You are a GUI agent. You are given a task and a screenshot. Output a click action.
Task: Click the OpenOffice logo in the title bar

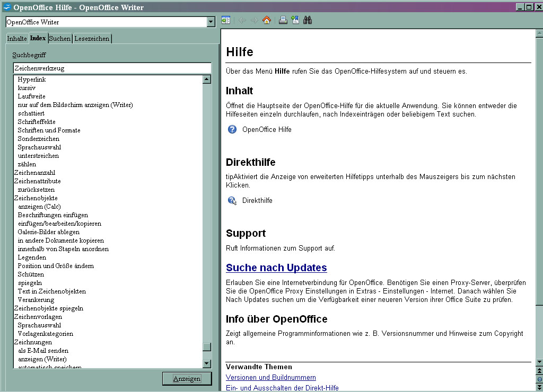coord(7,7)
